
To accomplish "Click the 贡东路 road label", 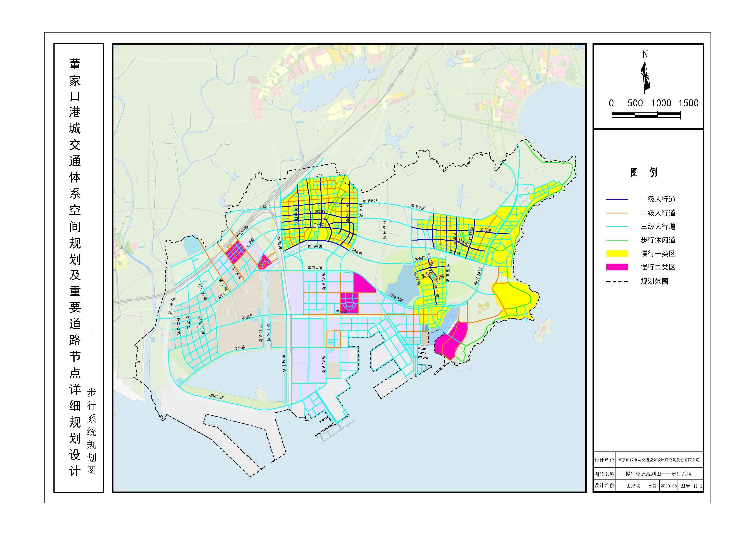I will click(x=417, y=279).
